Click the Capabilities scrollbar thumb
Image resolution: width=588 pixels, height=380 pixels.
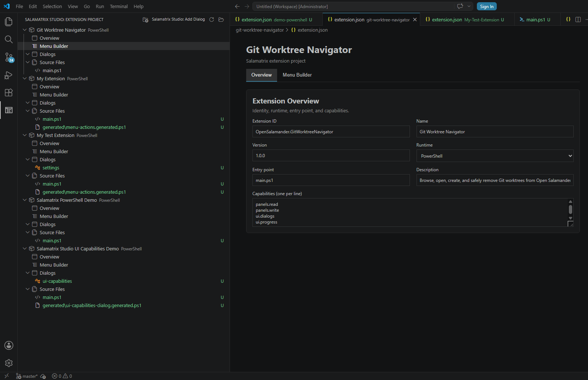(570, 210)
